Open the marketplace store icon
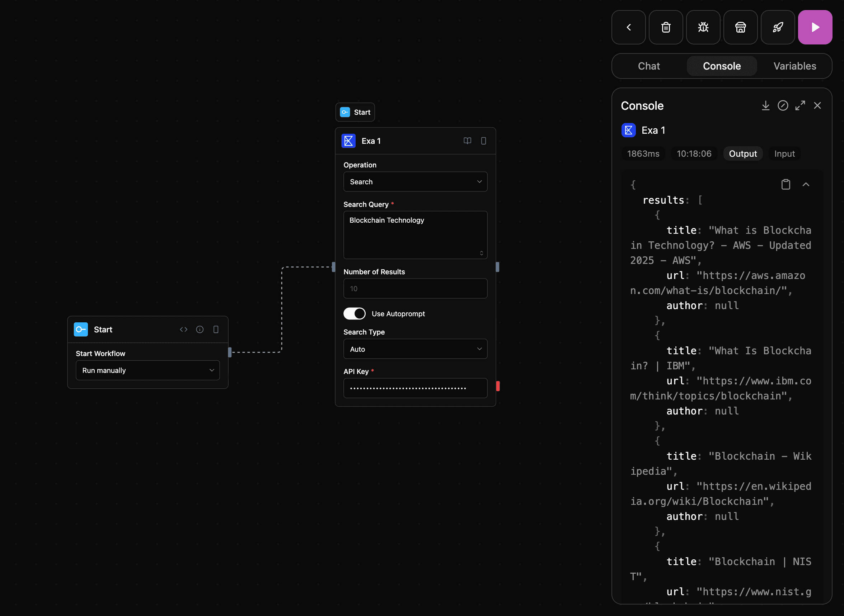The width and height of the screenshot is (844, 616). pyautogui.click(x=740, y=27)
